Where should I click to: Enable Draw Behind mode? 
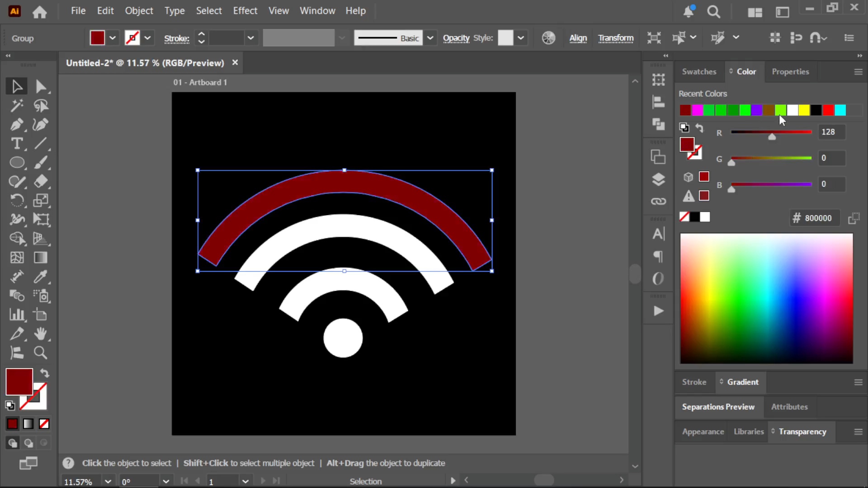pos(28,443)
